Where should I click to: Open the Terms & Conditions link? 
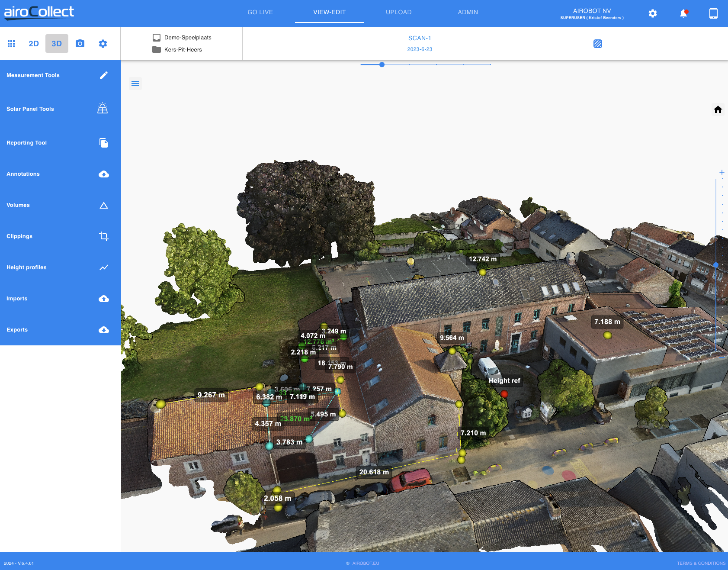[701, 563]
